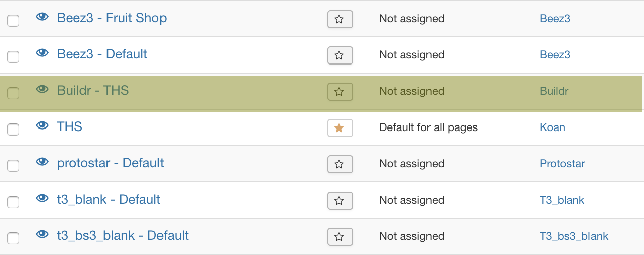This screenshot has width=644, height=255.
Task: Open protostar - Default style for editing
Action: coord(110,163)
